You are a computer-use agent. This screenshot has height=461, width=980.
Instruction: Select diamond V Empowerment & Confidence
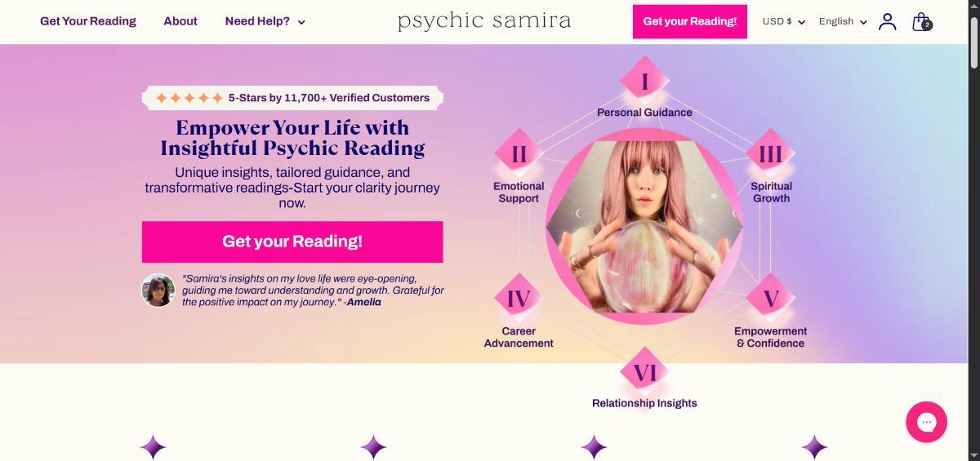click(770, 299)
